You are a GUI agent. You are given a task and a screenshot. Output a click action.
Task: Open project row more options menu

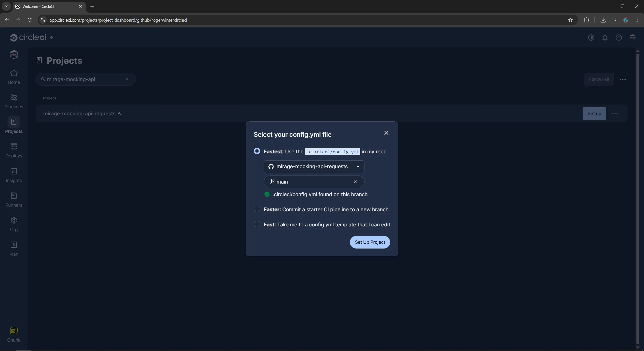tap(615, 114)
